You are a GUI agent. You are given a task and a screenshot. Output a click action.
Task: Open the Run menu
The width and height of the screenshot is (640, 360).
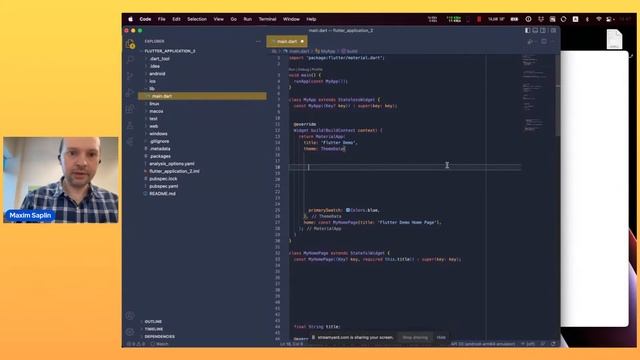tap(247, 19)
